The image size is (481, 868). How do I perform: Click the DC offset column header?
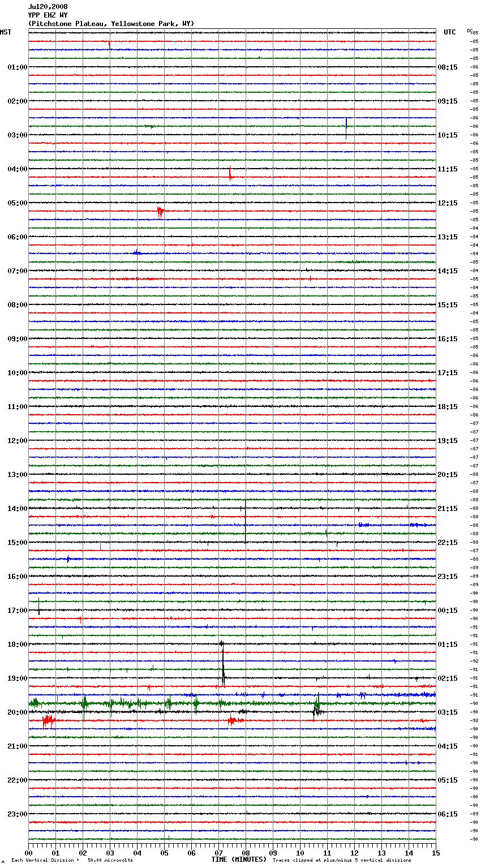pyautogui.click(x=469, y=31)
